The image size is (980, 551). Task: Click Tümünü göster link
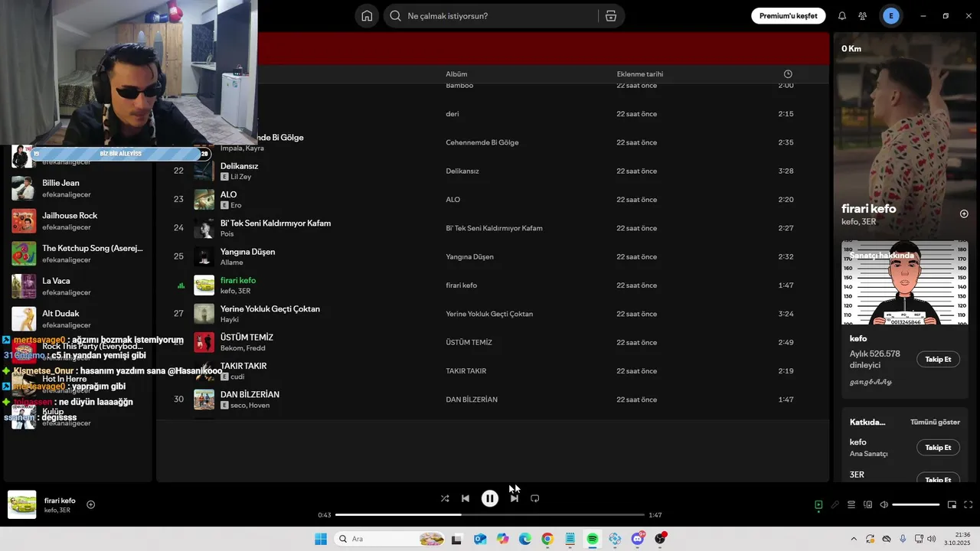tap(935, 422)
